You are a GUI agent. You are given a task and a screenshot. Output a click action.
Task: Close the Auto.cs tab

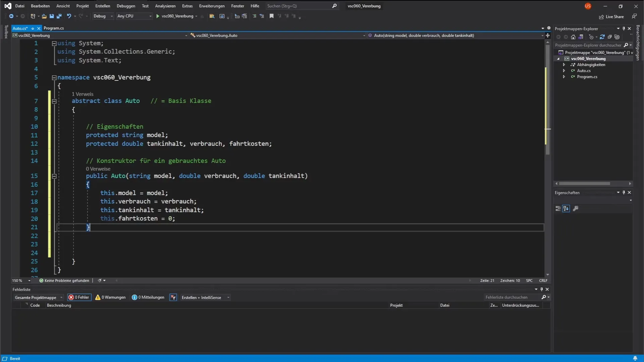point(39,28)
